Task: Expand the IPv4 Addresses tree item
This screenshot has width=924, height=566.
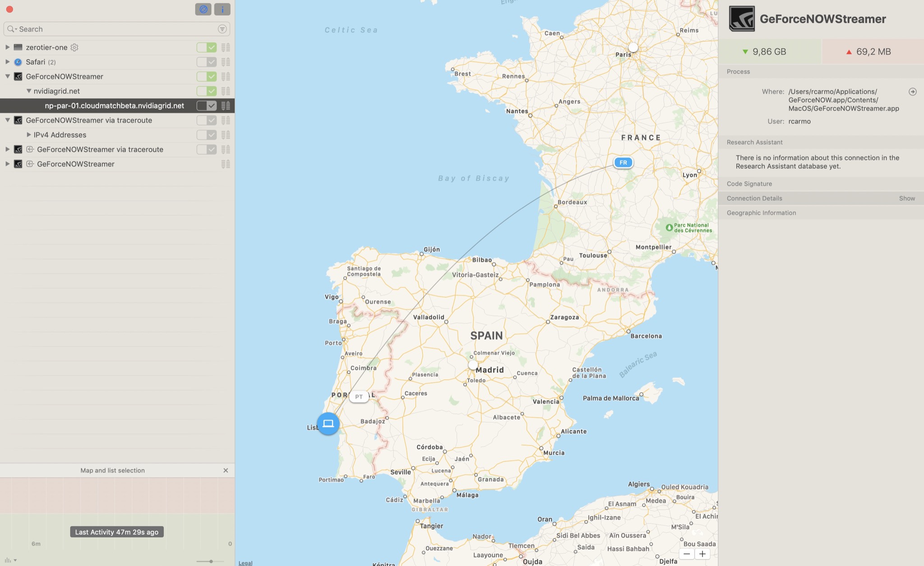Action: 28,135
